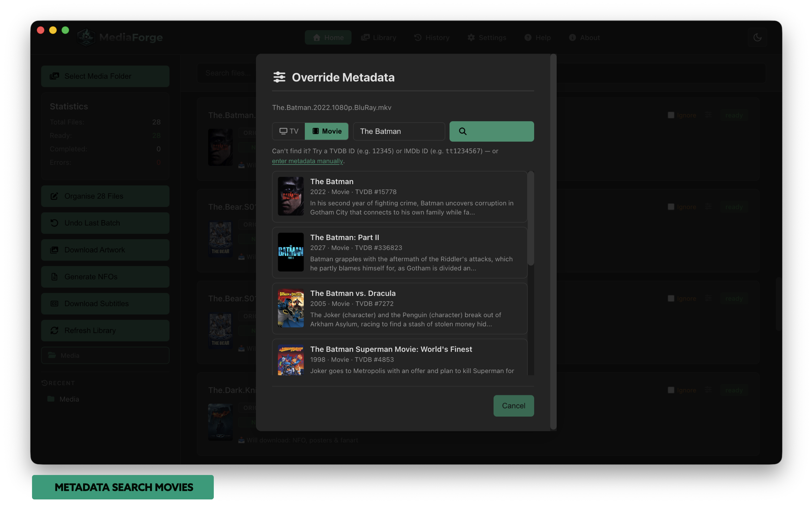Switch media type to TV

289,131
